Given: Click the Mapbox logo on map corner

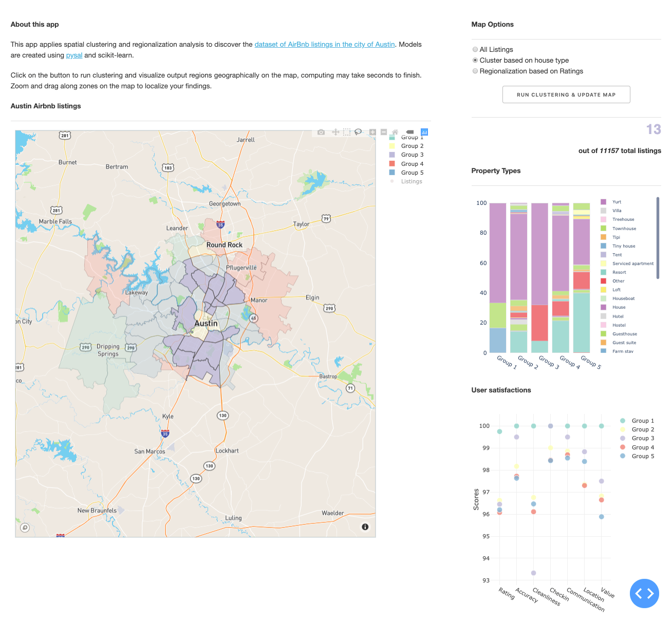Looking at the screenshot, I should pyautogui.click(x=25, y=527).
